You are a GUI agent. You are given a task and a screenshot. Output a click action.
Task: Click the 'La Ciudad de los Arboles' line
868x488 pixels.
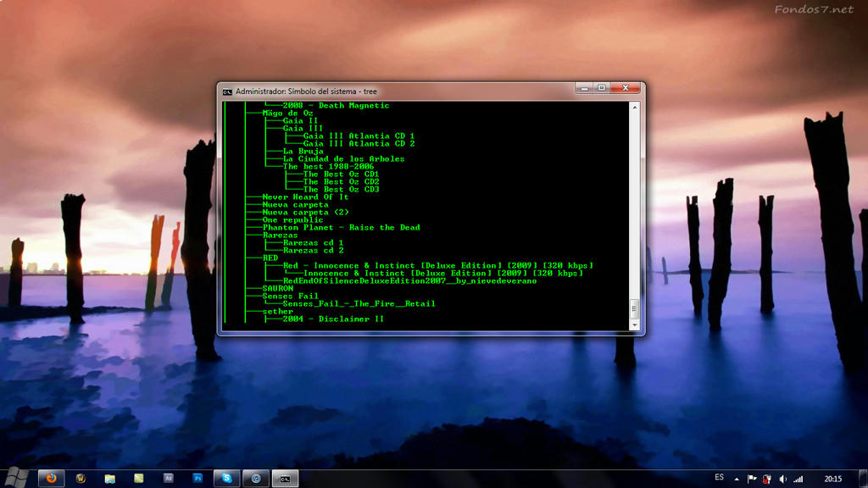(x=344, y=159)
